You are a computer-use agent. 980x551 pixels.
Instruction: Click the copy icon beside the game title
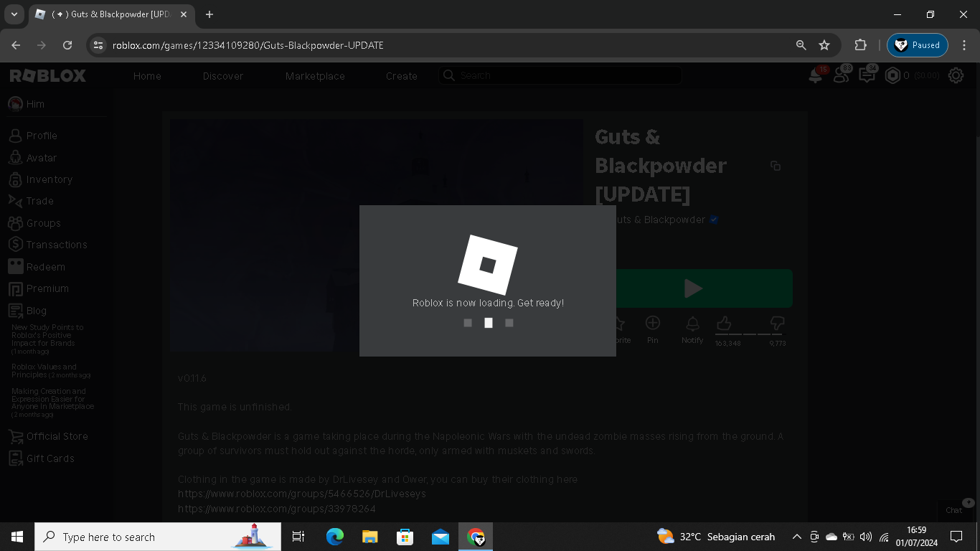tap(776, 166)
